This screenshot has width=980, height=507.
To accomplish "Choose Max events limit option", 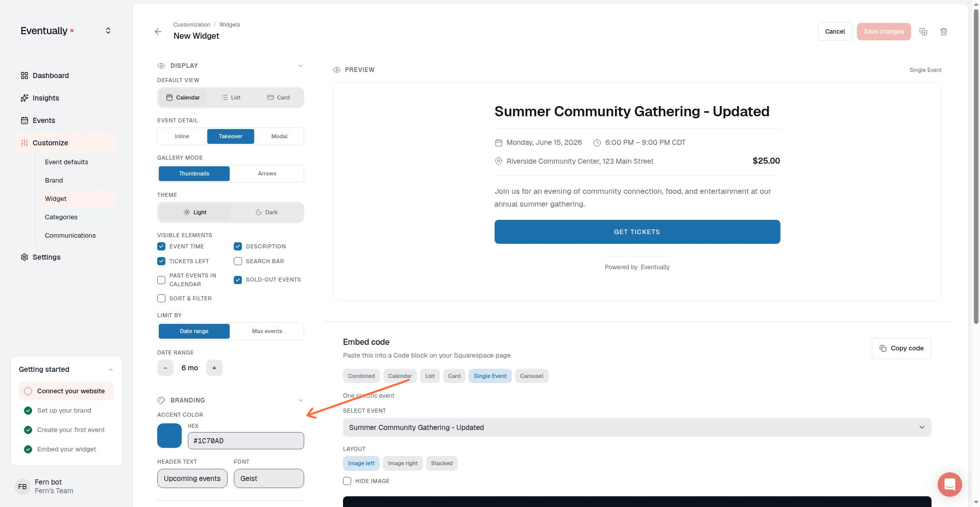I will 267,331.
